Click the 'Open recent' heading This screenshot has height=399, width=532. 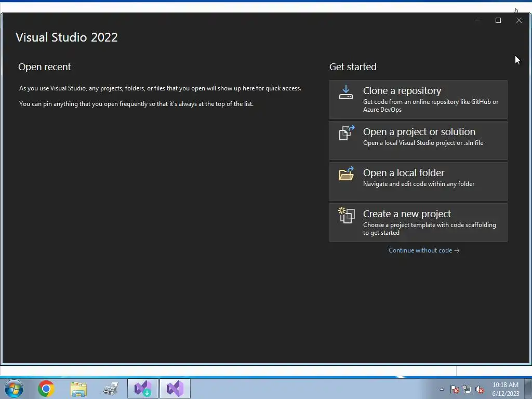coord(45,67)
